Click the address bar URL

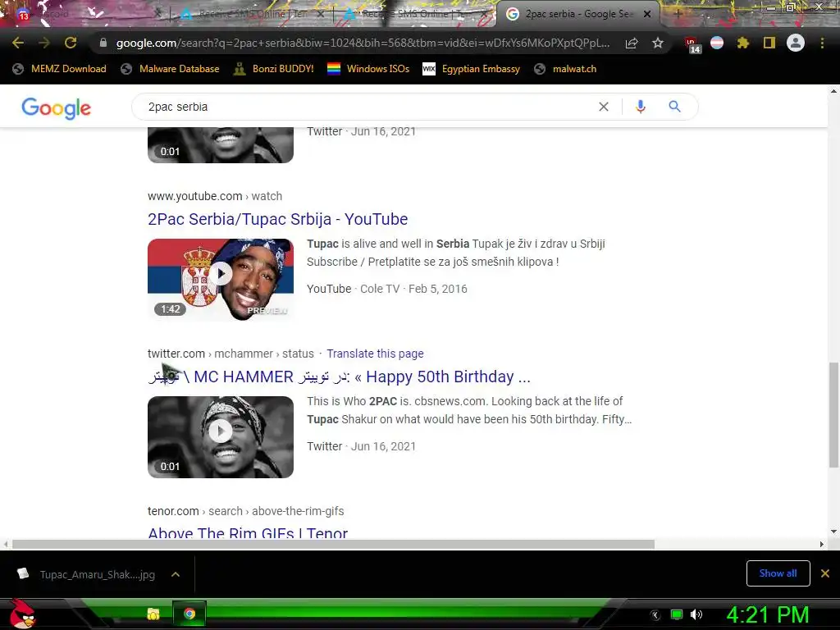[363, 43]
